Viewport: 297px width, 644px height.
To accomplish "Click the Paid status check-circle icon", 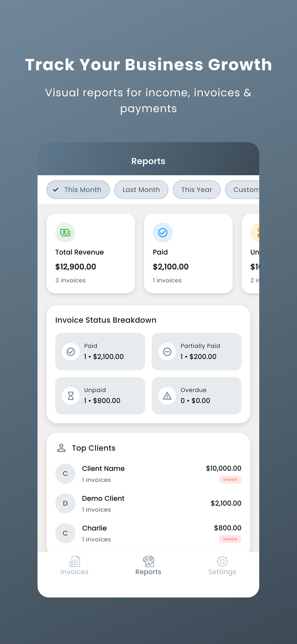I will point(71,351).
